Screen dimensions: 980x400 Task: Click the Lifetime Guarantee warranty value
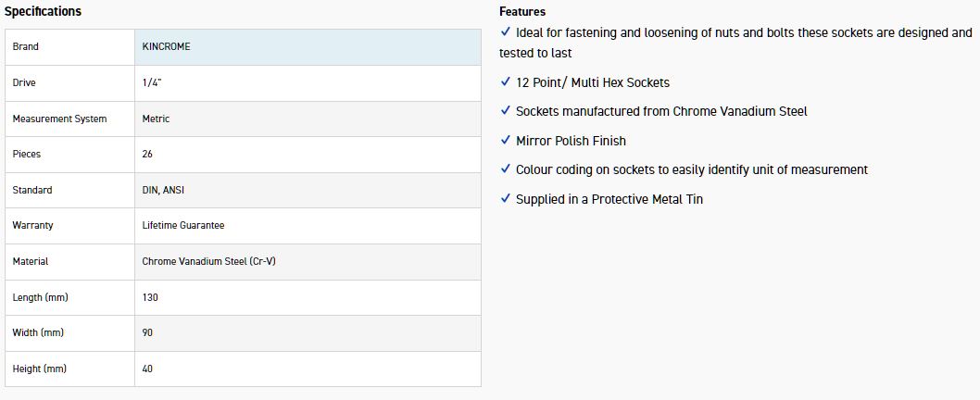[182, 225]
